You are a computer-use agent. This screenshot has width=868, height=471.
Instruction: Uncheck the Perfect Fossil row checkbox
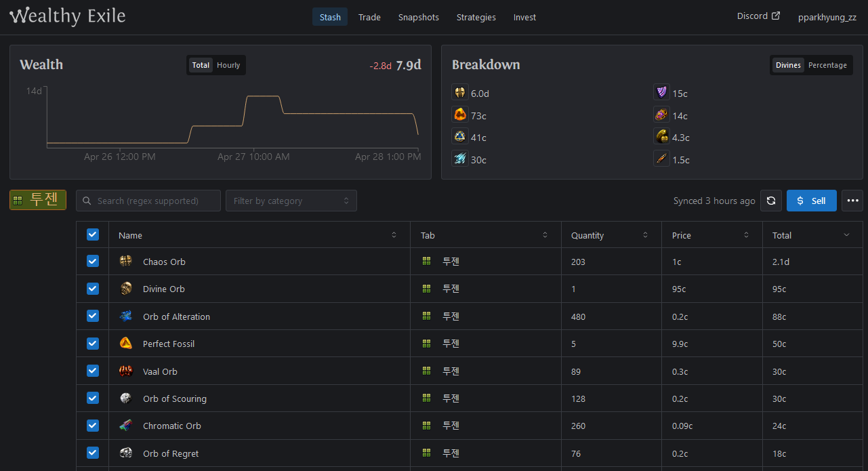coord(93,344)
